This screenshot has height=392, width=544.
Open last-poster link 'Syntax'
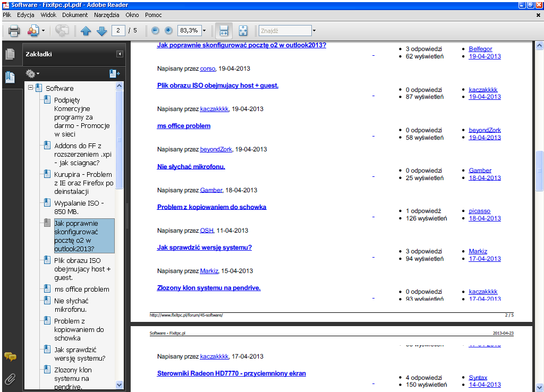(x=478, y=378)
